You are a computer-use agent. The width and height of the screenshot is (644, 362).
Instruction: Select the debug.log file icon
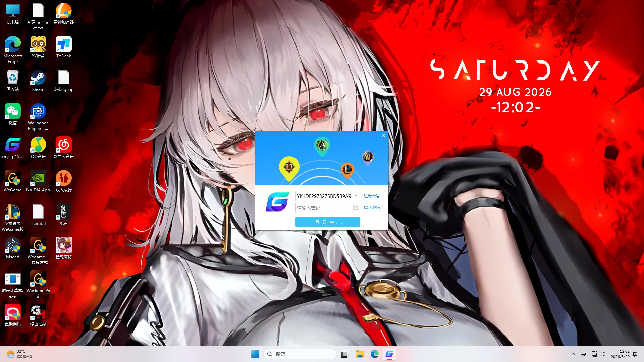click(64, 81)
